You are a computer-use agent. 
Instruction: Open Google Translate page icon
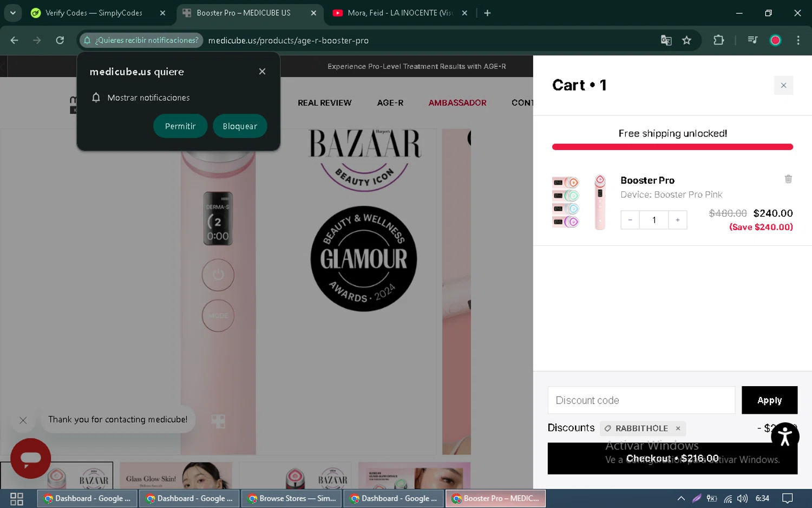(666, 40)
